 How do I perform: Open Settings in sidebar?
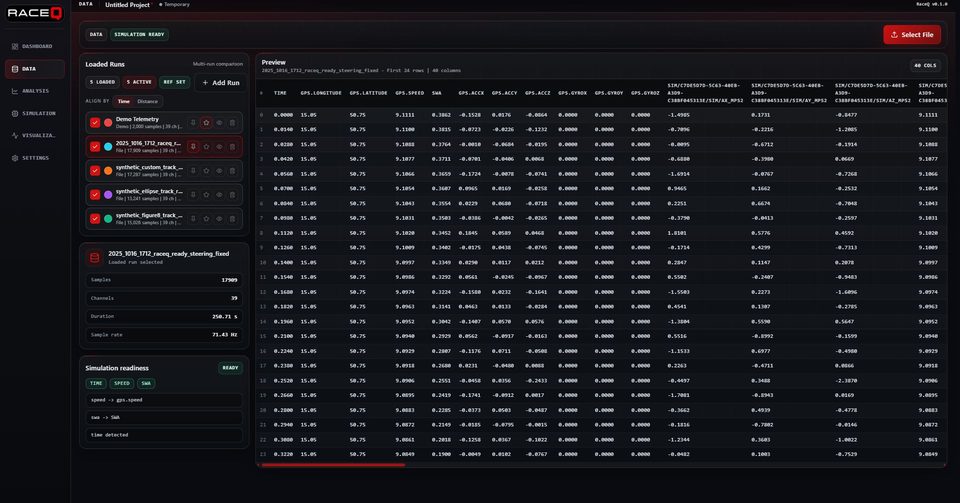click(x=34, y=158)
